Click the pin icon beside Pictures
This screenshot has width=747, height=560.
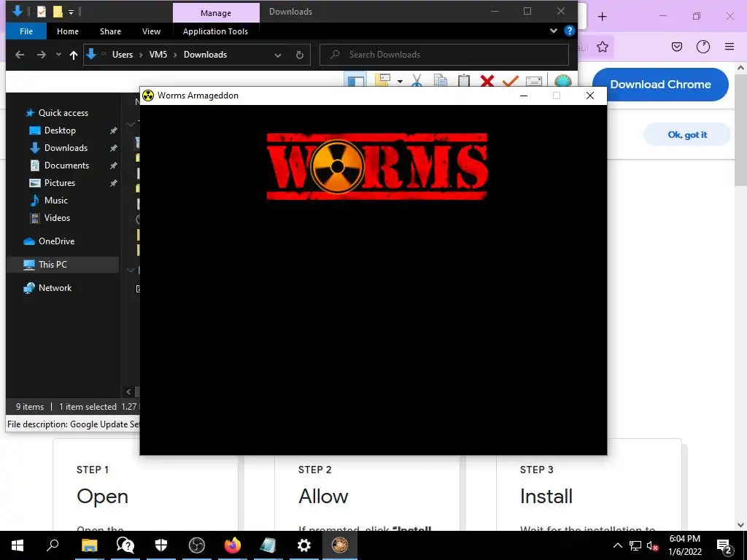pyautogui.click(x=113, y=183)
